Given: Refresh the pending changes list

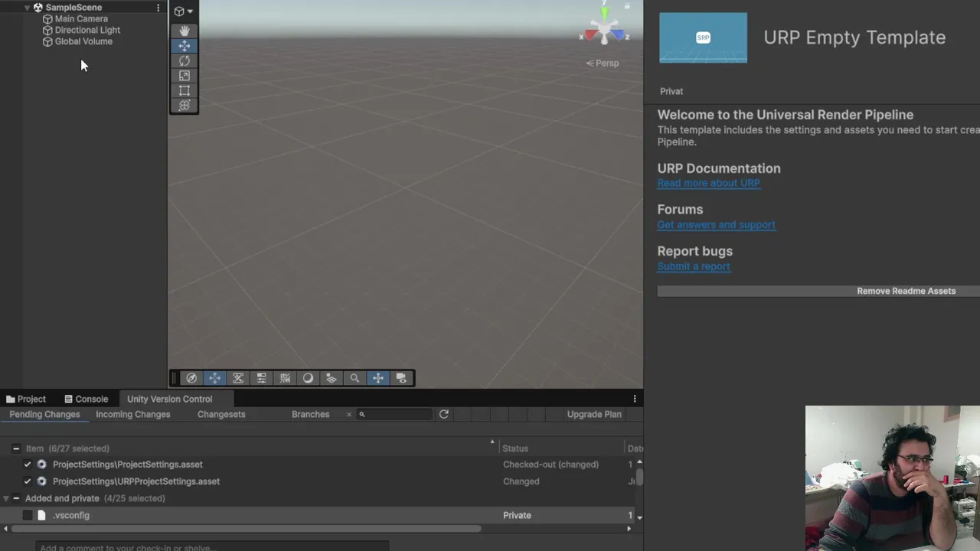Looking at the screenshot, I should click(x=443, y=414).
